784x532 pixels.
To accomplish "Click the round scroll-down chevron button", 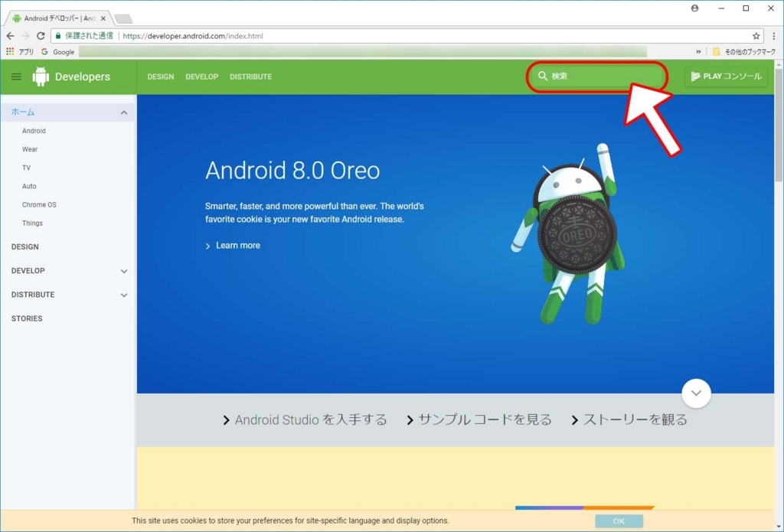I will pos(696,393).
